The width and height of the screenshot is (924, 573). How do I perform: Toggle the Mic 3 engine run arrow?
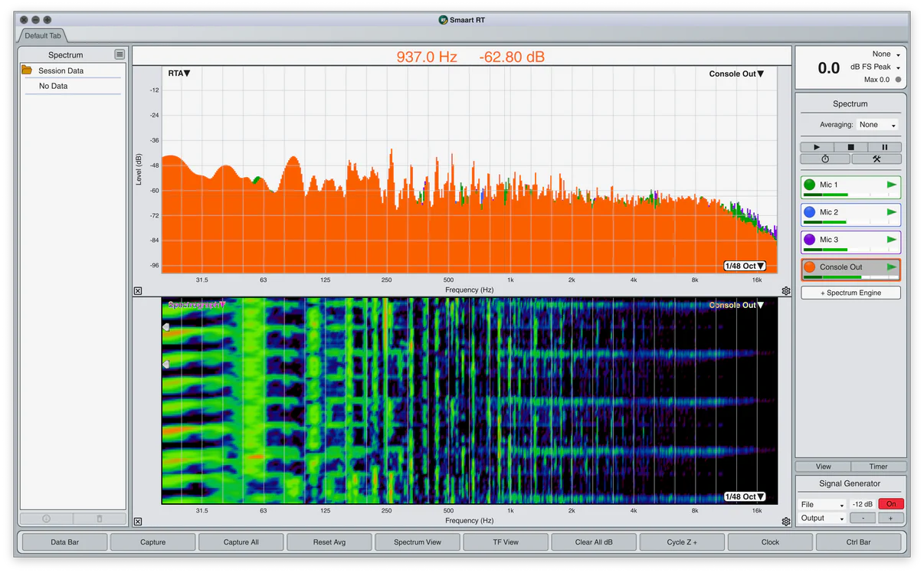891,240
